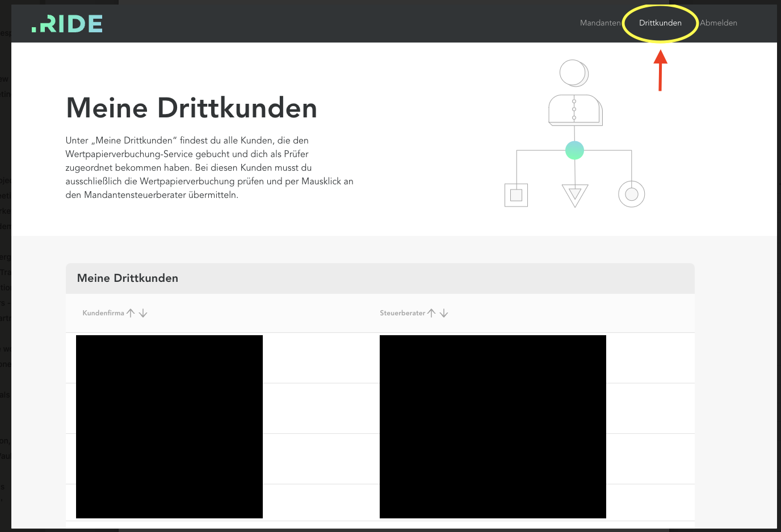Sort Kundenfirma descending with down arrow
Screen dimensions: 781x532
tap(143, 313)
